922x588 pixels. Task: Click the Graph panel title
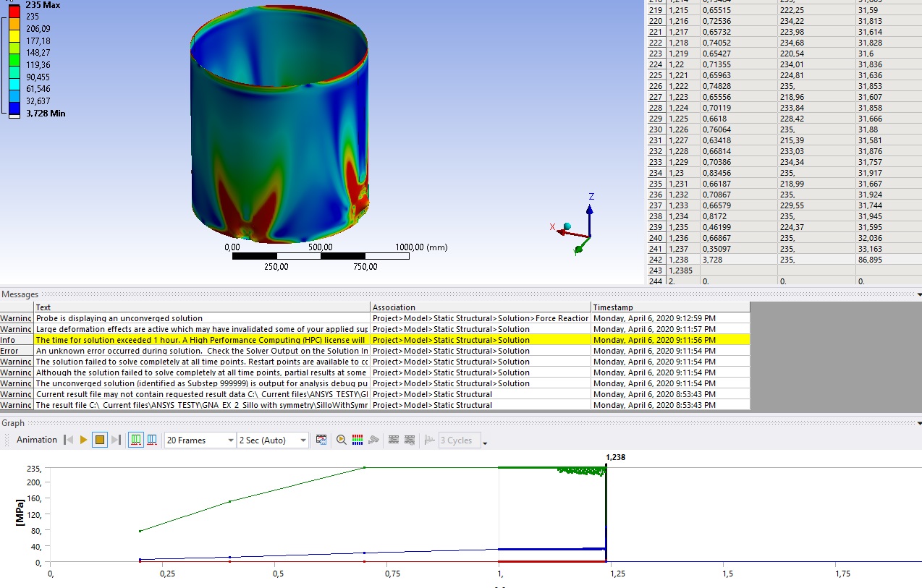tap(13, 423)
